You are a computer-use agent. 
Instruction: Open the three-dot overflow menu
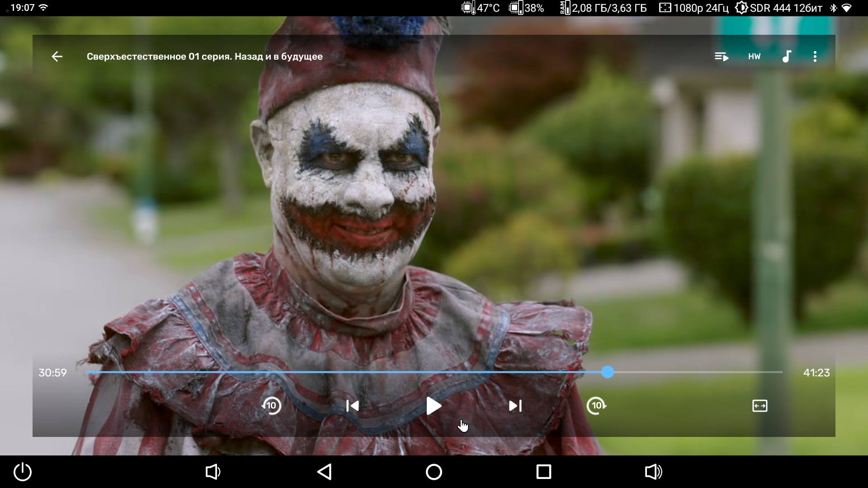click(x=815, y=56)
